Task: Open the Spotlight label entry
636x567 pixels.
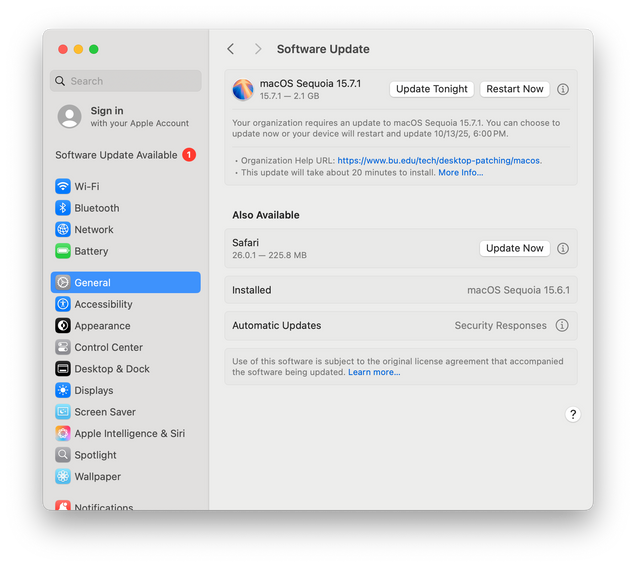Action: [x=95, y=455]
